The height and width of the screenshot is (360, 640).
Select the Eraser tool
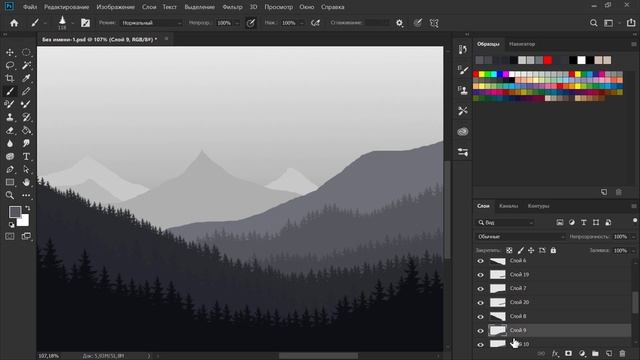(x=10, y=131)
